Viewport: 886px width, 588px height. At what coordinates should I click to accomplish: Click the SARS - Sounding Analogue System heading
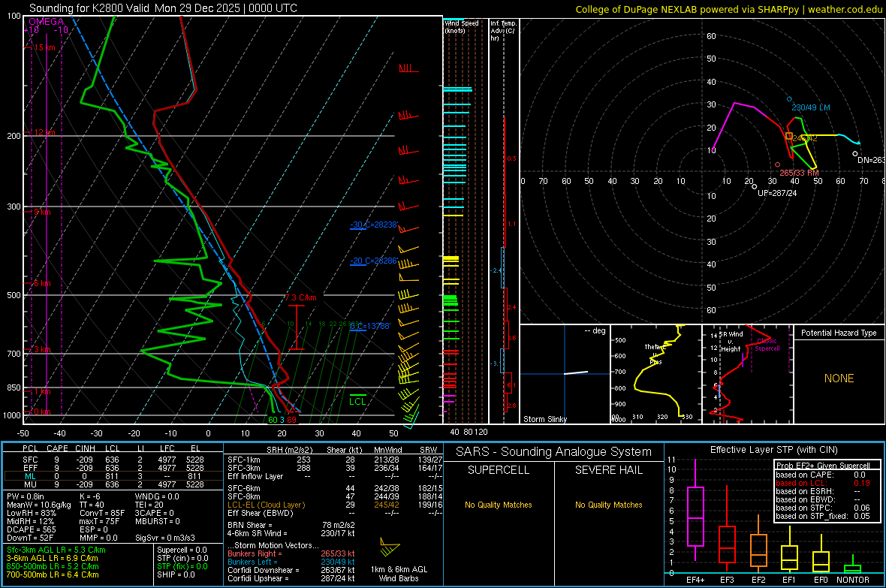coord(554,452)
